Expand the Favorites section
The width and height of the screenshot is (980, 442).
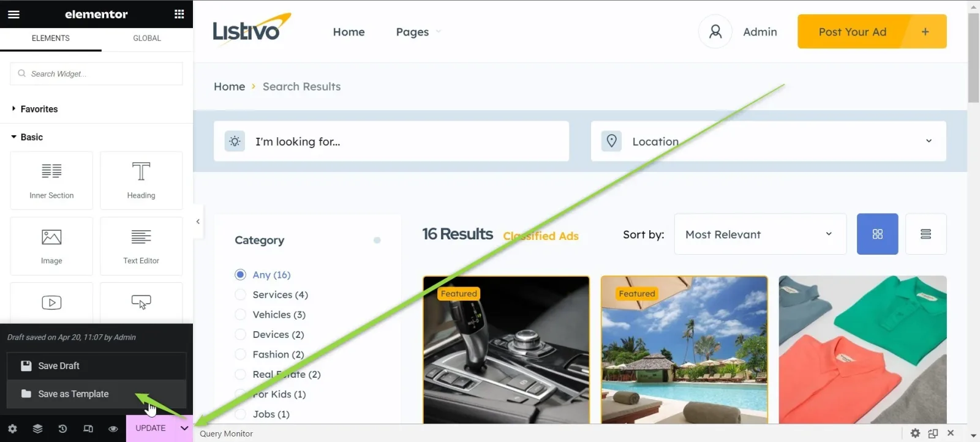35,109
